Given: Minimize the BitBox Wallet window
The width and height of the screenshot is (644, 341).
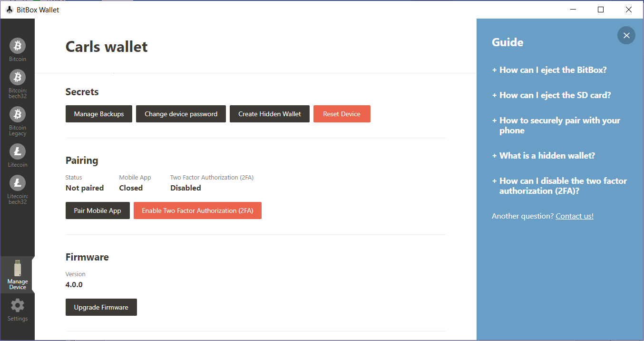Looking at the screenshot, I should click(573, 10).
